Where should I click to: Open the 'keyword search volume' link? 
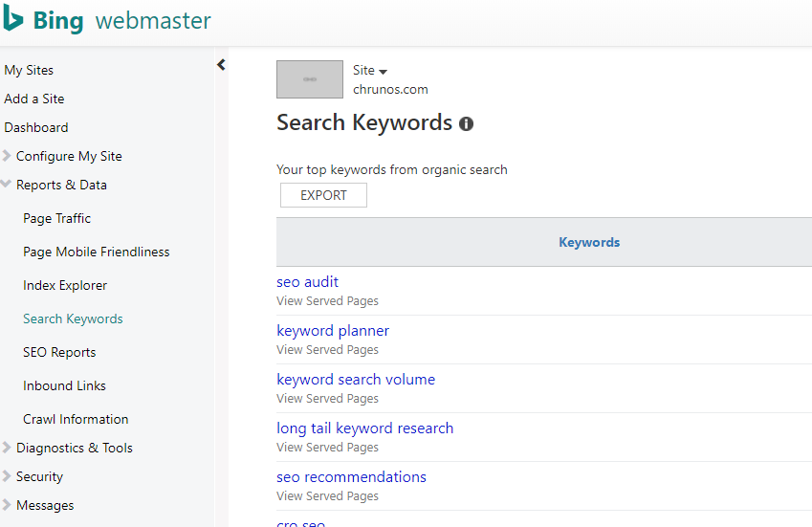click(x=356, y=380)
